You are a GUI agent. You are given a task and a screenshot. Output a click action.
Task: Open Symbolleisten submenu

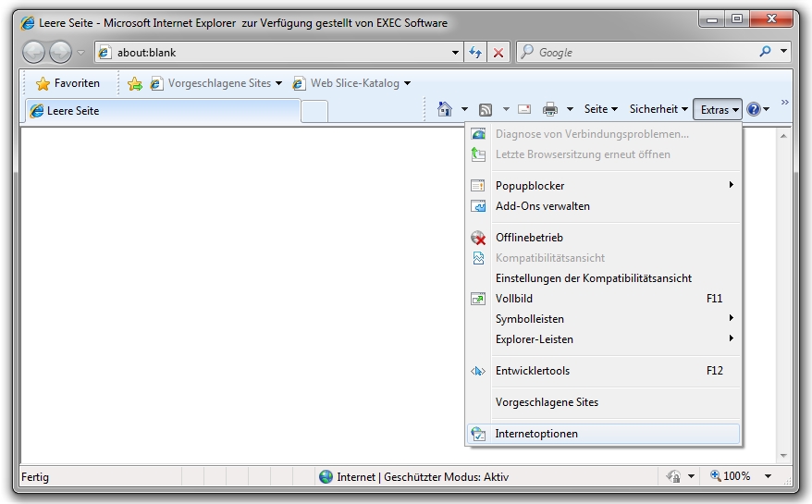pos(603,318)
